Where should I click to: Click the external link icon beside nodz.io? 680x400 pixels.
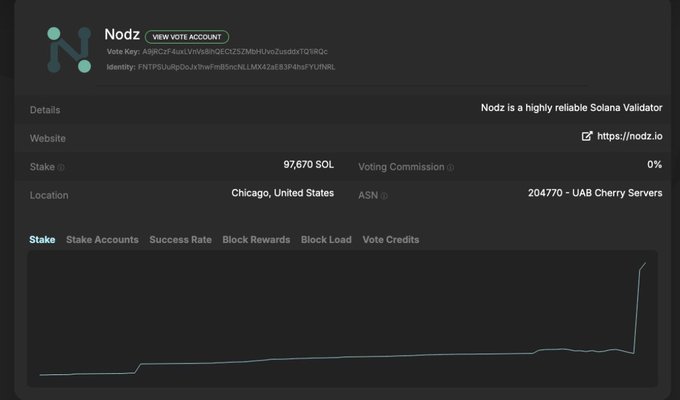(587, 136)
